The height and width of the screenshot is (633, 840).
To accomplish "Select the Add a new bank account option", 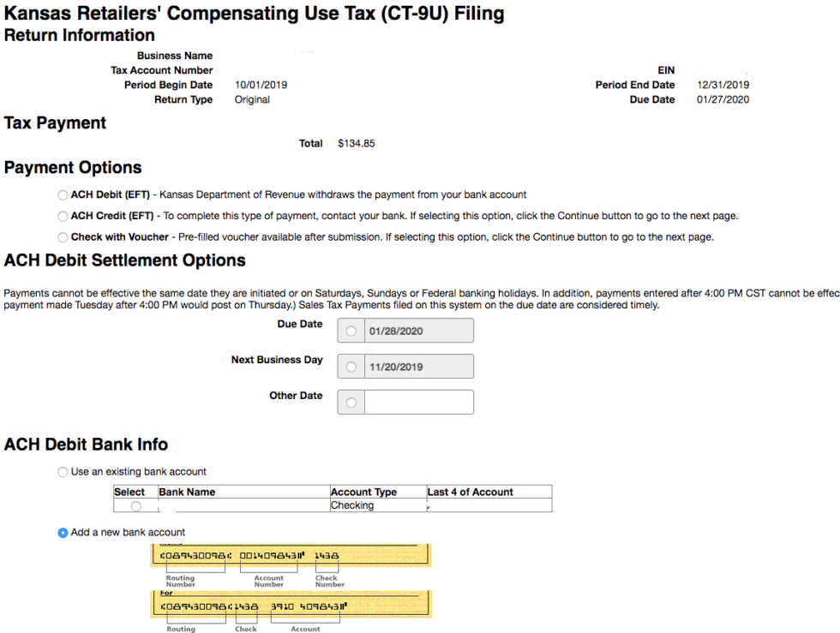I will pos(63,532).
